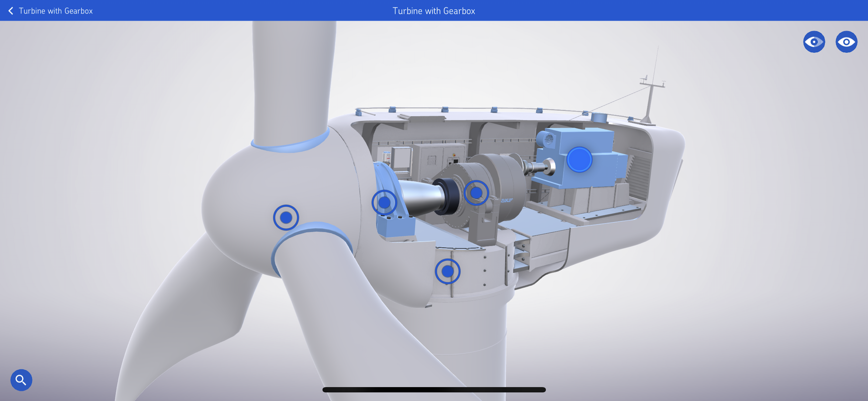Toggle the solid eye visibility button
This screenshot has width=868, height=401.
[846, 42]
